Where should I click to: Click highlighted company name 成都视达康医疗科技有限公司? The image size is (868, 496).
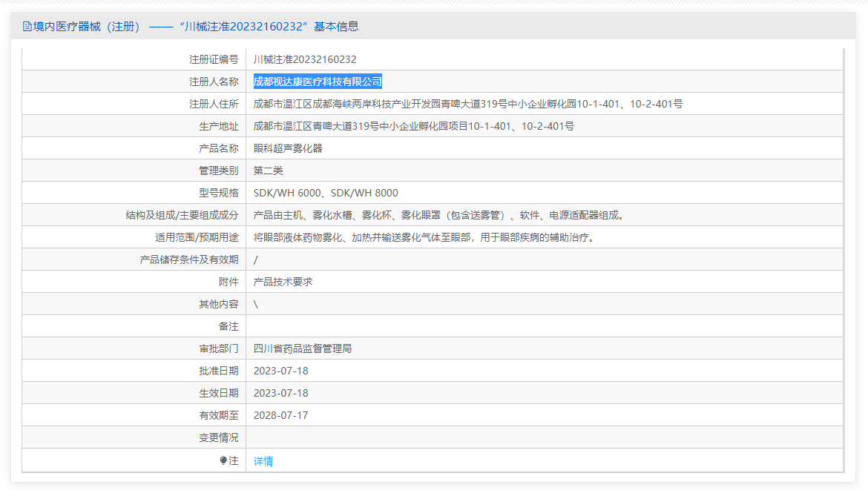(318, 82)
